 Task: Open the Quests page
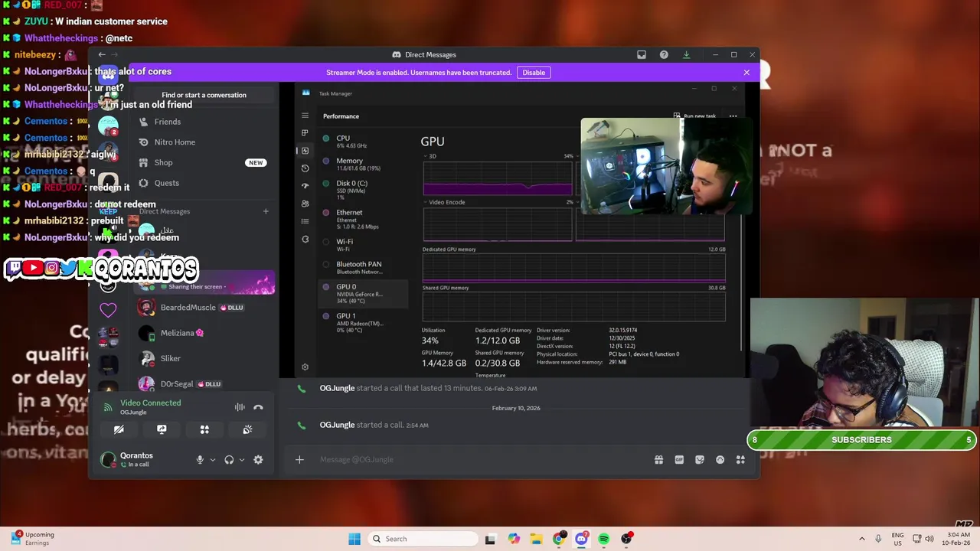pyautogui.click(x=204, y=183)
